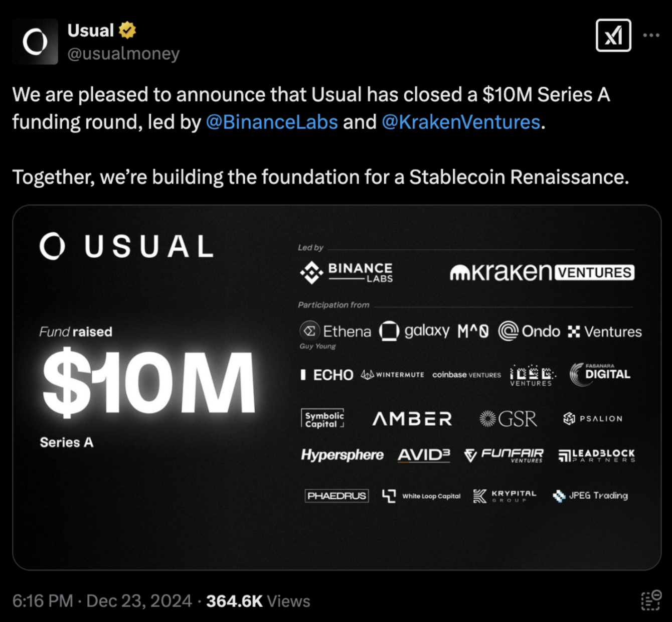The image size is (672, 622).
Task: Click the reader icon at bottom right
Action: coord(651,600)
